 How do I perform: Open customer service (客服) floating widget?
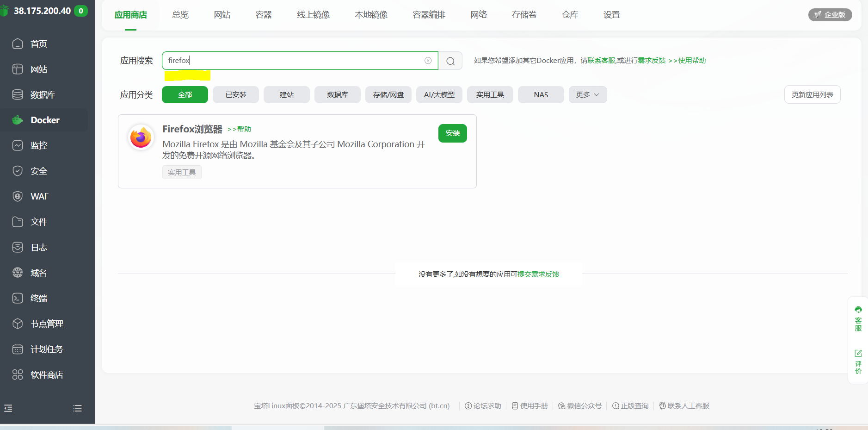click(858, 318)
